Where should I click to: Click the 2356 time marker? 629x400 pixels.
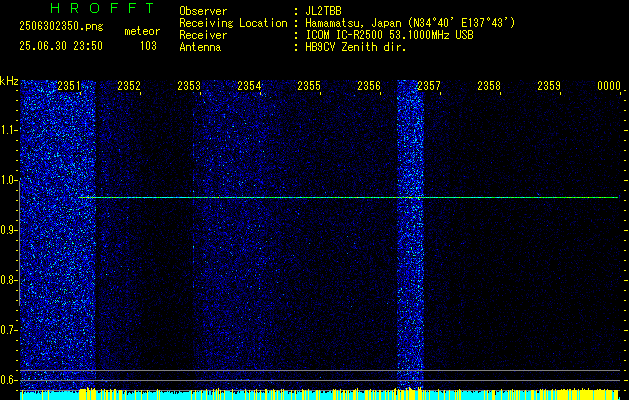click(x=369, y=85)
